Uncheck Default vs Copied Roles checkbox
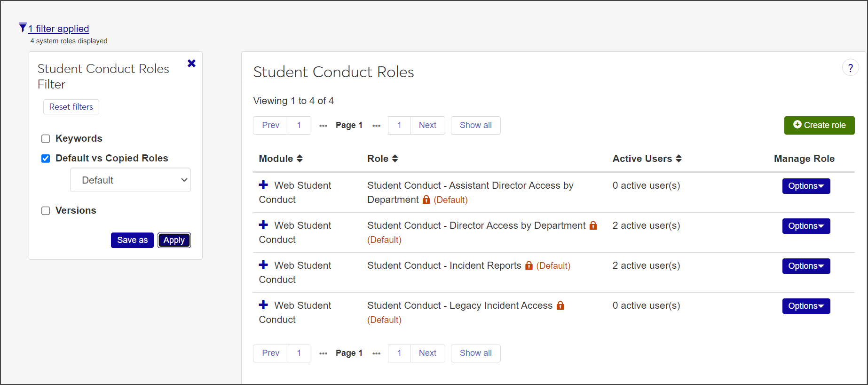Image resolution: width=868 pixels, height=385 pixels. tap(46, 159)
